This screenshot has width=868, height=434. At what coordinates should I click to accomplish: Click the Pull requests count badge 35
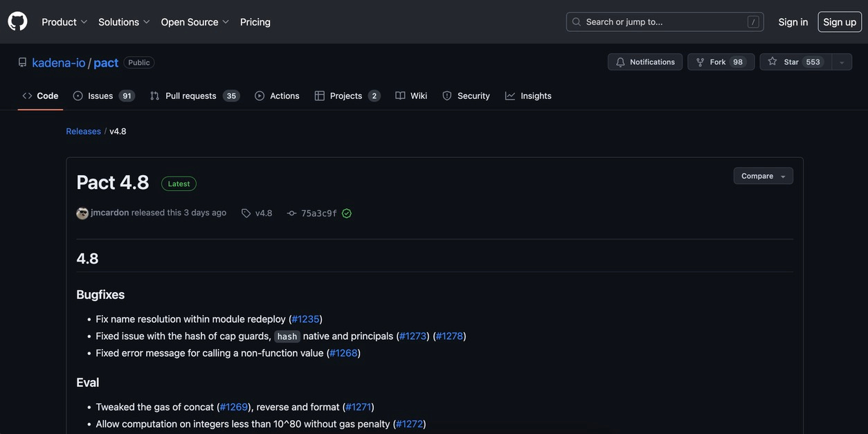point(231,96)
